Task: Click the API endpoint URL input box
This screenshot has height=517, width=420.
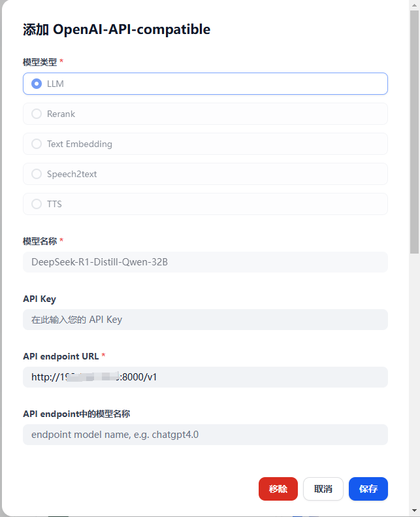Action: [205, 377]
